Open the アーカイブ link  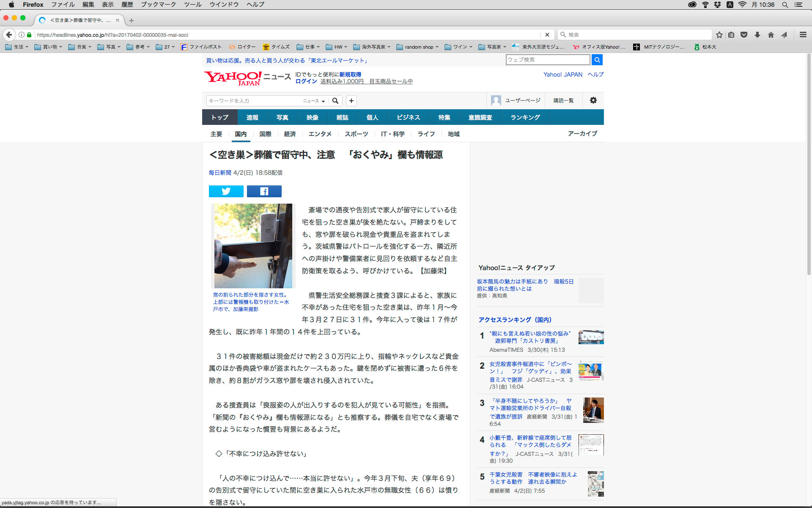(x=582, y=133)
